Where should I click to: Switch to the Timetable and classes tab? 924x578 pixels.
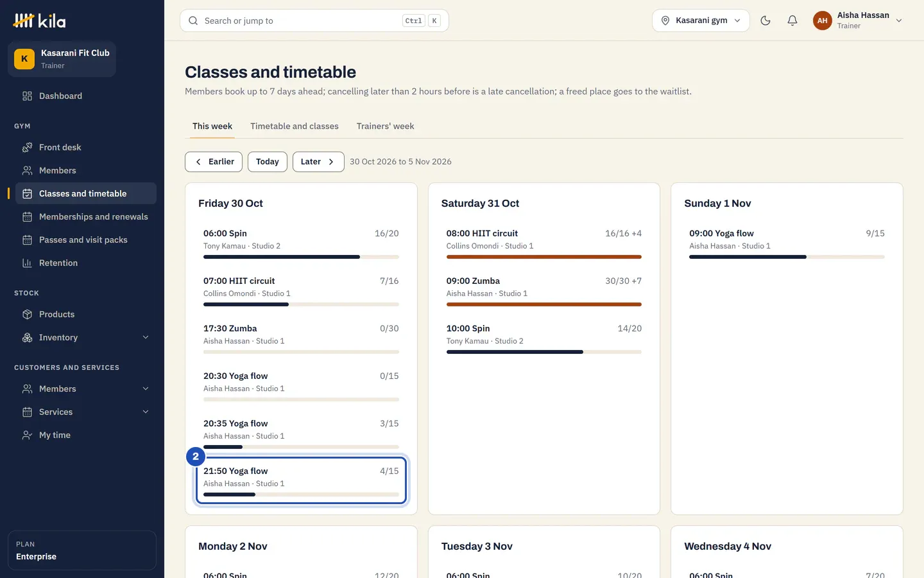[295, 127]
